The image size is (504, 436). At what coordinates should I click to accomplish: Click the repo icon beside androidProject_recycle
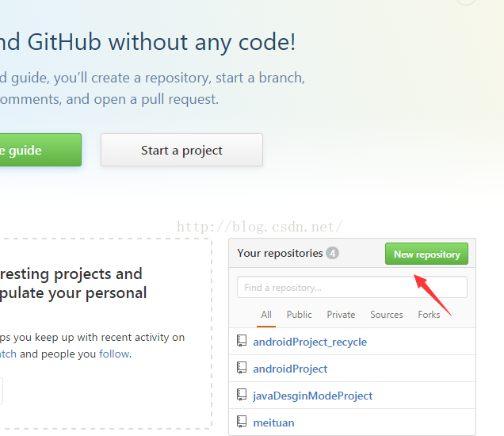point(242,341)
